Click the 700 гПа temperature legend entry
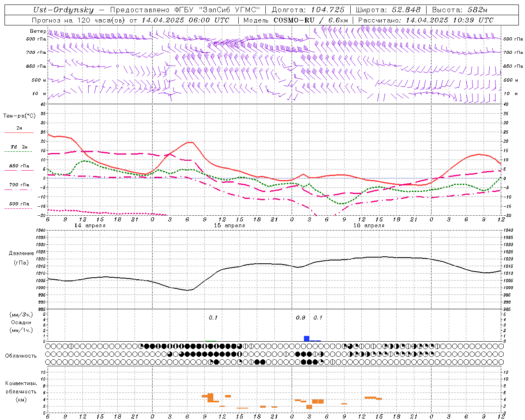 (19, 185)
